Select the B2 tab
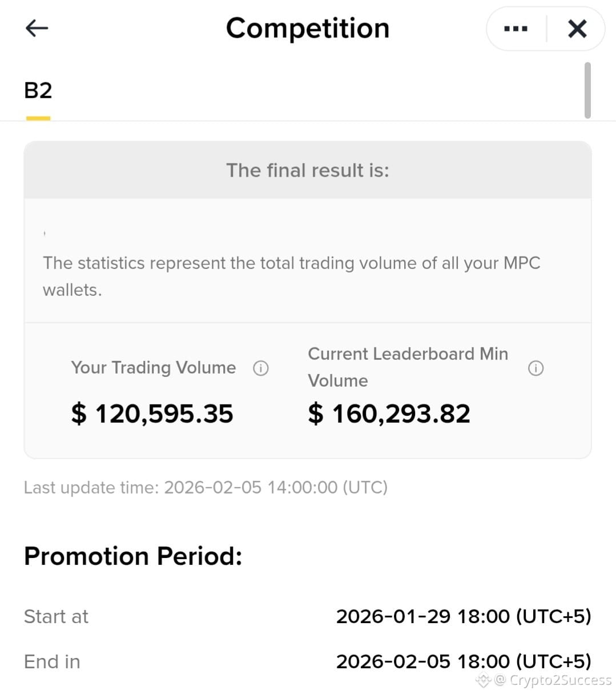This screenshot has height=694, width=616. pyautogui.click(x=38, y=90)
